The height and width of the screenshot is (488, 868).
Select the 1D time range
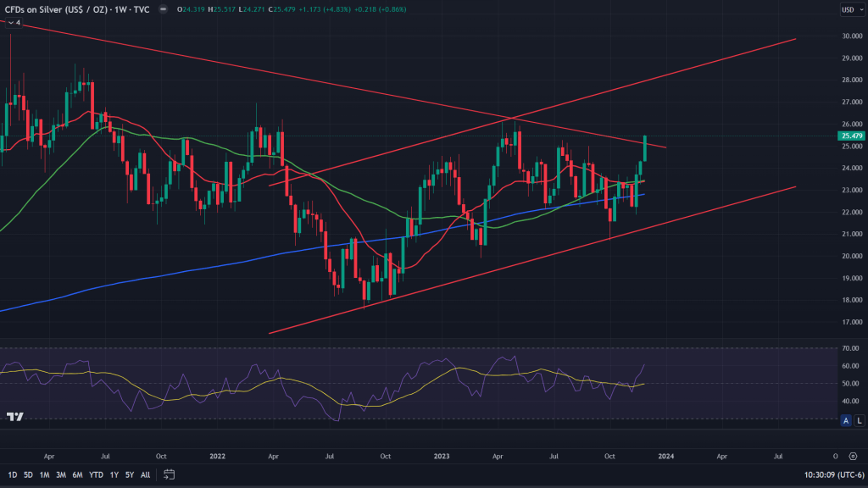point(13,474)
